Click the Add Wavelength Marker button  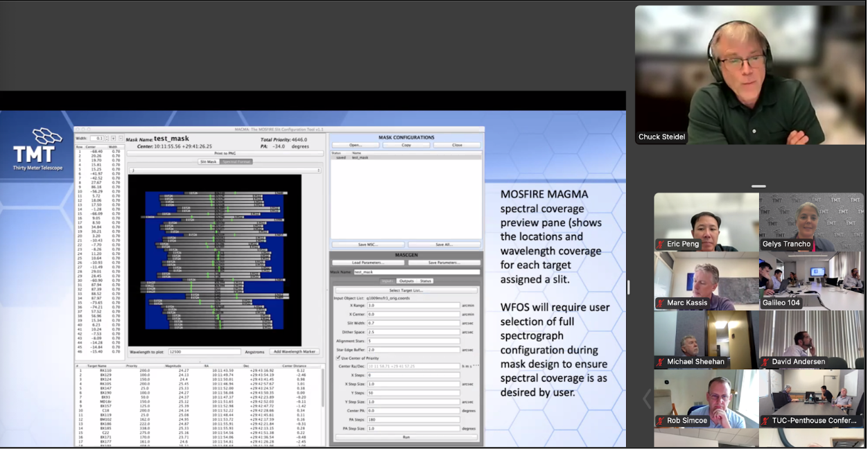point(294,352)
